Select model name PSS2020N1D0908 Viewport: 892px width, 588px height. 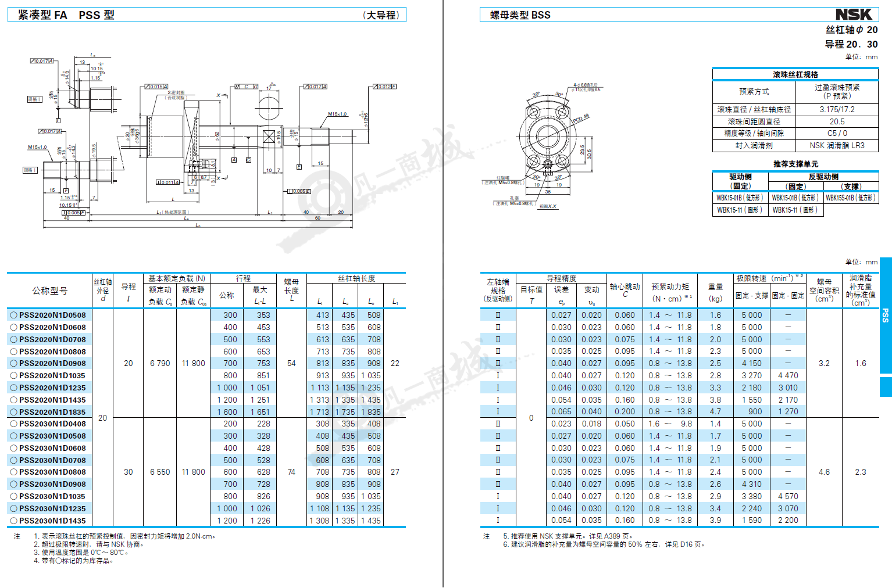click(x=52, y=363)
